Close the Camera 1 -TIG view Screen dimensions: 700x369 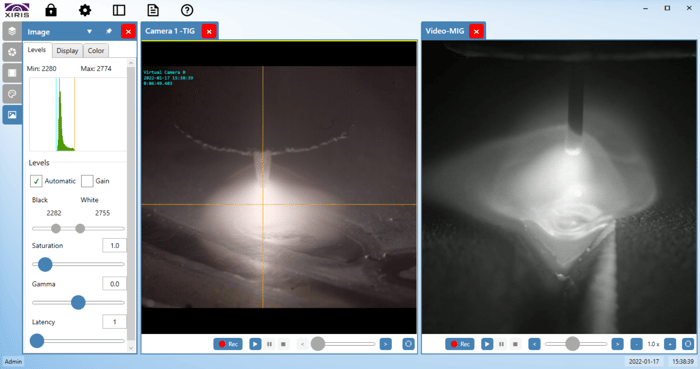click(209, 31)
